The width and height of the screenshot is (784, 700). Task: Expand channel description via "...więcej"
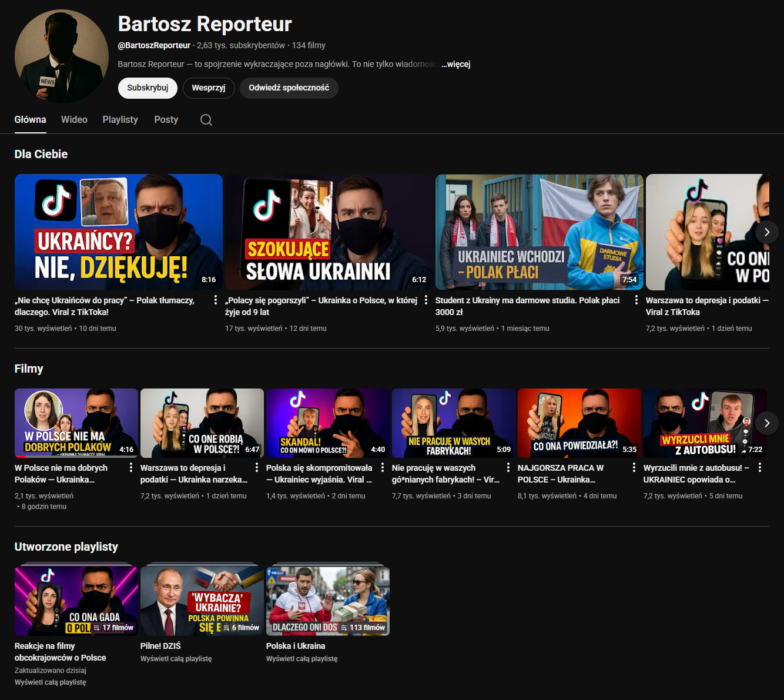tap(456, 64)
